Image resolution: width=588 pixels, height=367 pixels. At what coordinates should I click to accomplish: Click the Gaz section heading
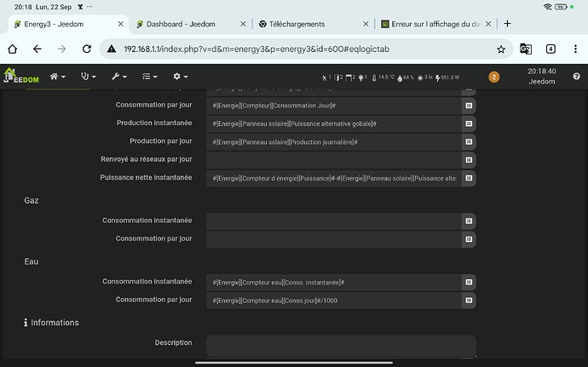click(x=32, y=201)
